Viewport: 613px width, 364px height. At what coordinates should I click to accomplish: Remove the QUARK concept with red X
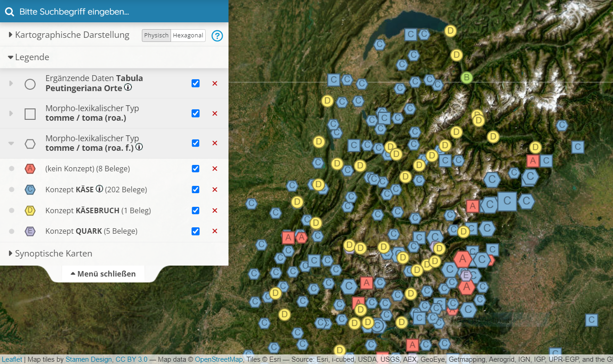(215, 231)
